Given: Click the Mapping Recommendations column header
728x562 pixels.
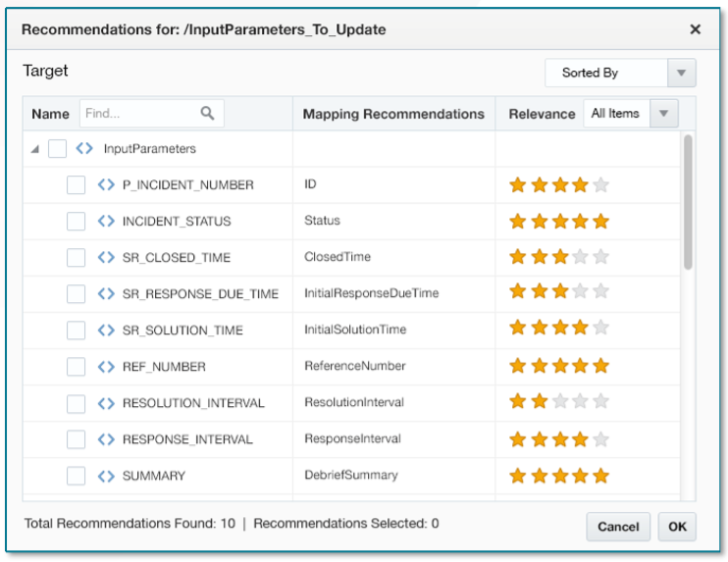Looking at the screenshot, I should tap(393, 114).
